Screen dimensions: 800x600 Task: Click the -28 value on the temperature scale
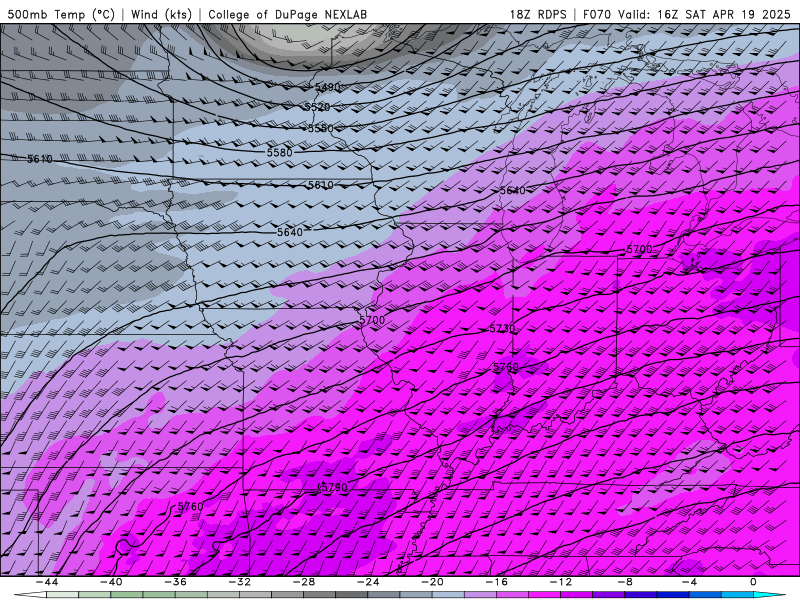[x=304, y=582]
